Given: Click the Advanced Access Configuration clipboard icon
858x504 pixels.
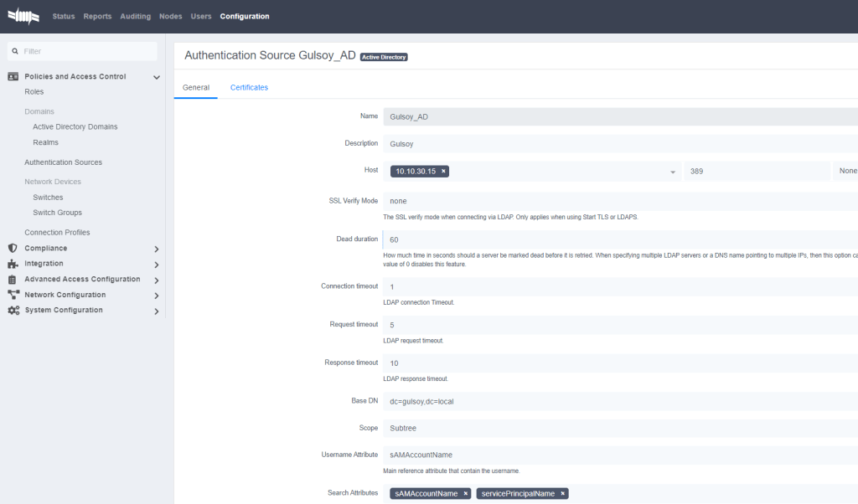Looking at the screenshot, I should pos(13,280).
